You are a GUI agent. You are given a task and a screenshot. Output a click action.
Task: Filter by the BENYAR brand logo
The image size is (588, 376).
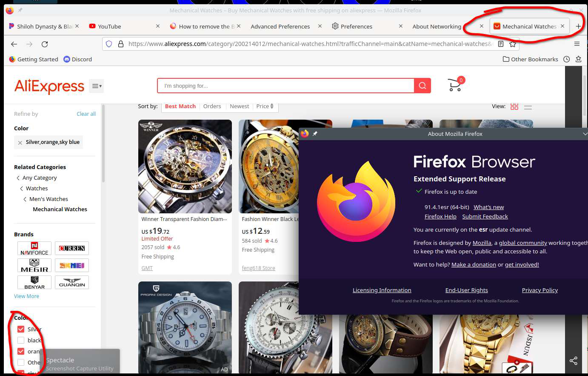click(x=34, y=282)
